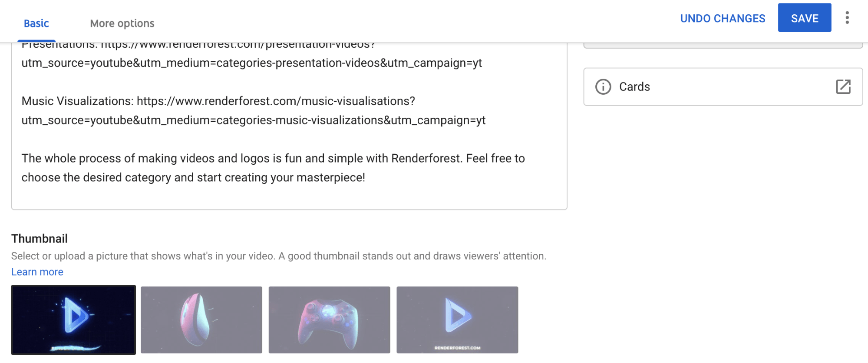Click the Cards panel label
Viewport: 868px width, 363px height.
coord(634,87)
